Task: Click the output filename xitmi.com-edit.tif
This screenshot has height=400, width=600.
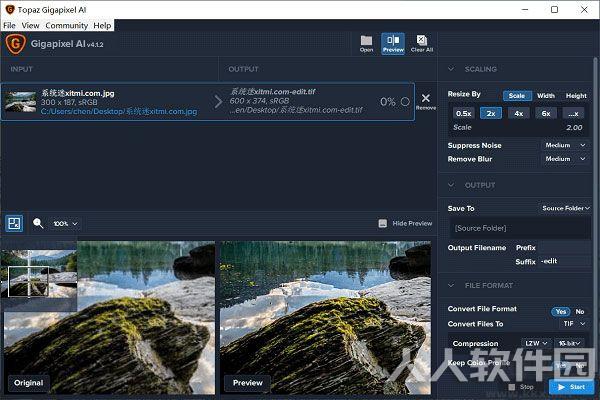Action: point(272,91)
